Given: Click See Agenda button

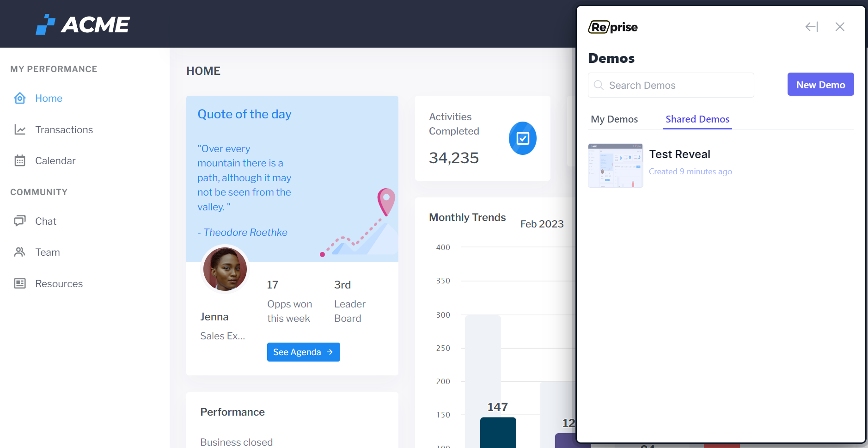Looking at the screenshot, I should click(x=303, y=352).
